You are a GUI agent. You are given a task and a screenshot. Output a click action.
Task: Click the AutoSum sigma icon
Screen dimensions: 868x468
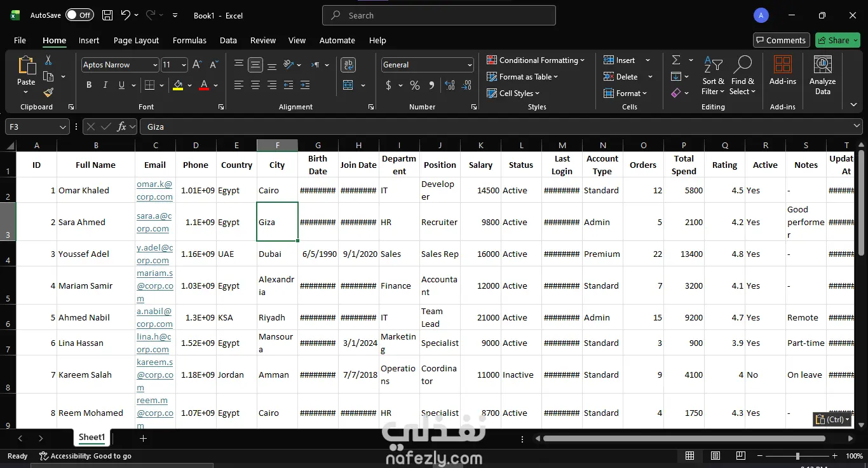coord(676,60)
